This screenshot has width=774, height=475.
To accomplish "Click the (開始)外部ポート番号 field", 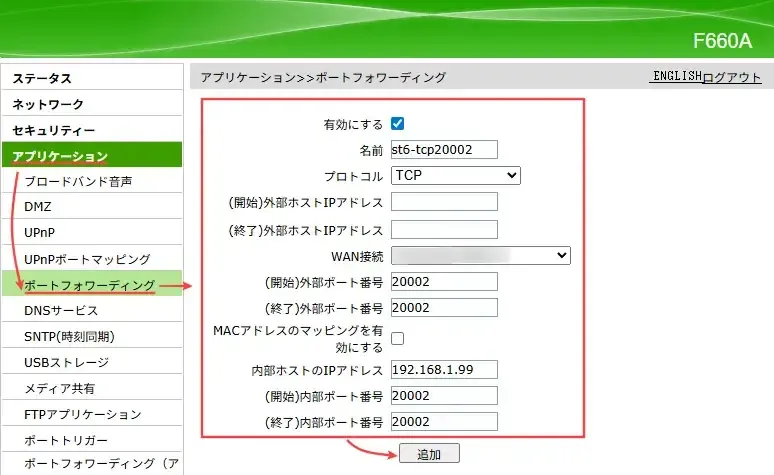I will point(444,281).
